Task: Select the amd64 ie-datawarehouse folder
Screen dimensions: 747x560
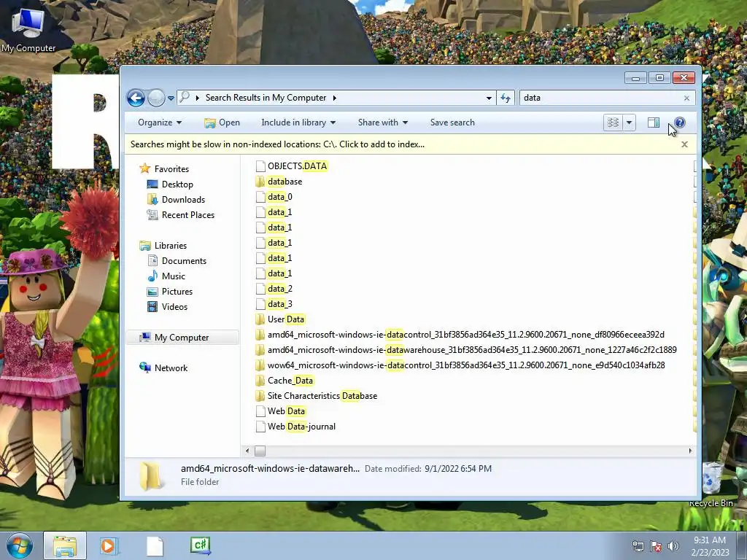Action: pyautogui.click(x=466, y=350)
